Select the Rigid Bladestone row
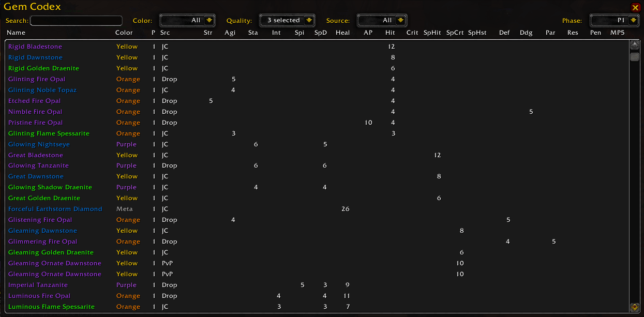644x317 pixels. click(x=317, y=47)
